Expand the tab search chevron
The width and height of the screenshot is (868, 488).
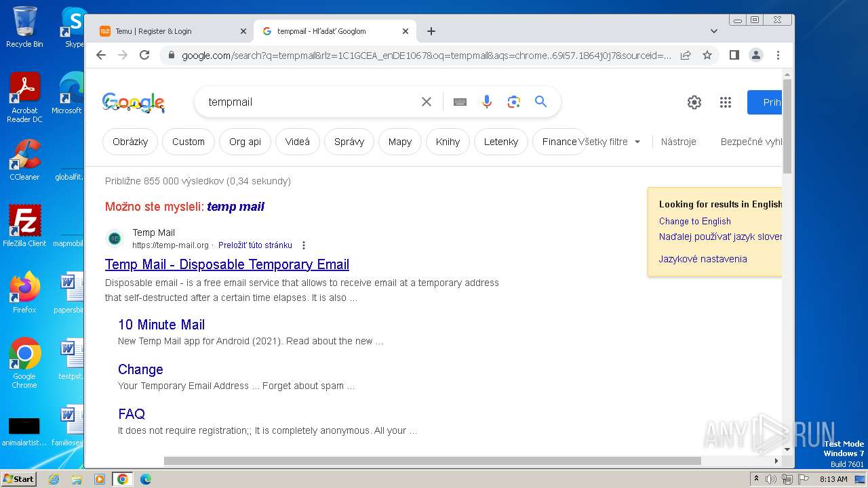(713, 31)
